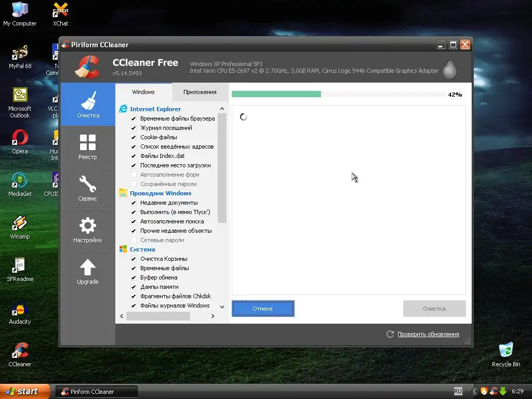Check Автозаполнение форм
Image resolution: width=532 pixels, height=399 pixels.
(x=134, y=175)
